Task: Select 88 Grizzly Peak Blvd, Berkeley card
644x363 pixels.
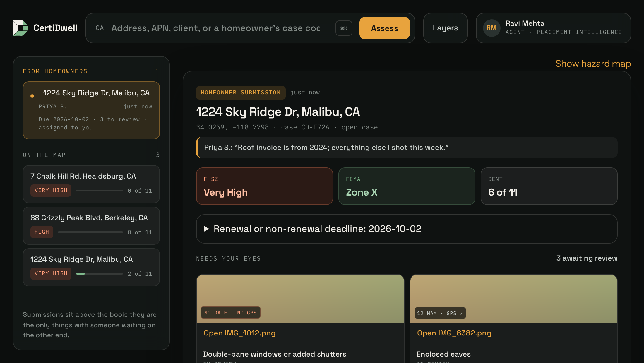Action: pyautogui.click(x=91, y=226)
